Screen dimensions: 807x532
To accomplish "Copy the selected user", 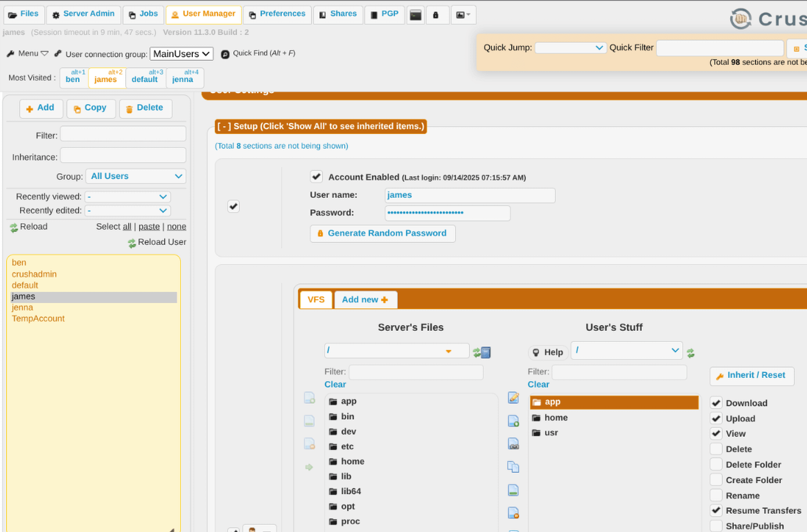I will click(x=90, y=108).
